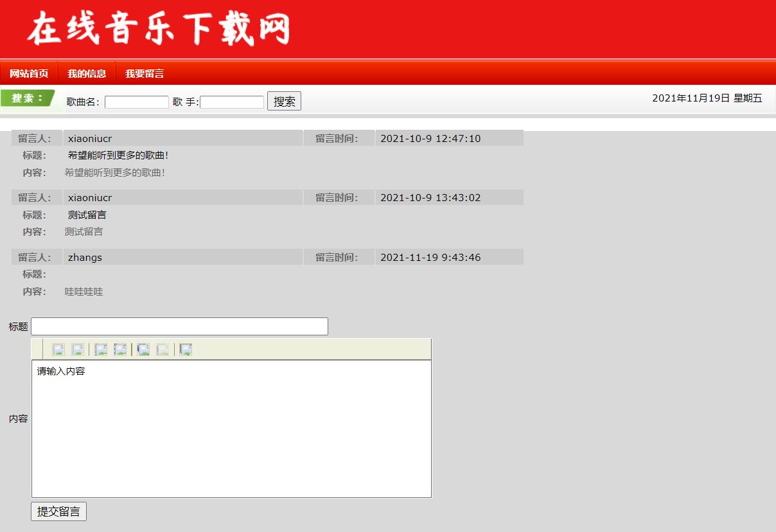Screen dimensions: 776x532
Task: Click the last icon in the editor toolbar
Action: pyautogui.click(x=185, y=349)
